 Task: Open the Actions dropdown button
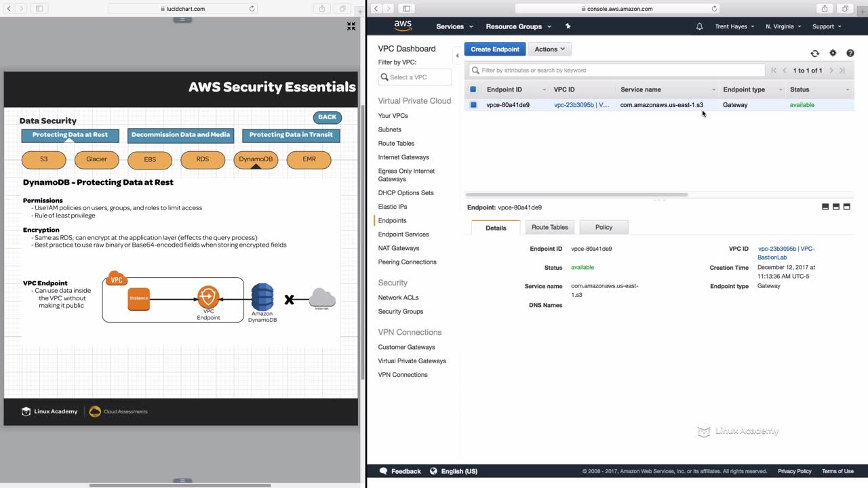coord(550,49)
